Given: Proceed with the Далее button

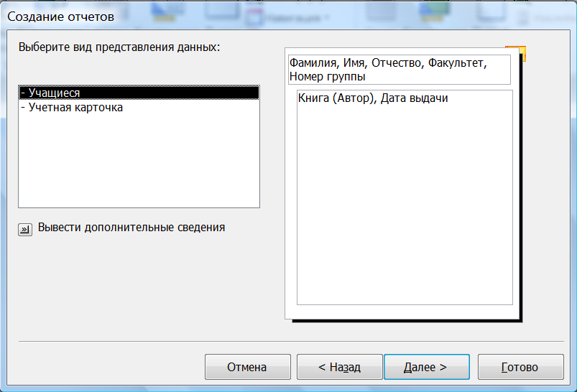Looking at the screenshot, I should 427,367.
